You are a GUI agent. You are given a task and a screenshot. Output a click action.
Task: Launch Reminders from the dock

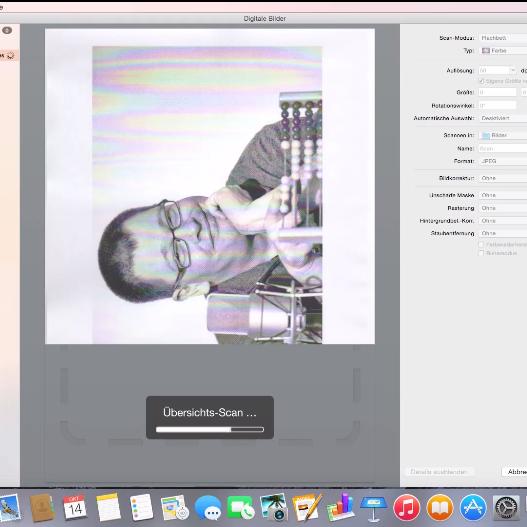tap(141, 508)
